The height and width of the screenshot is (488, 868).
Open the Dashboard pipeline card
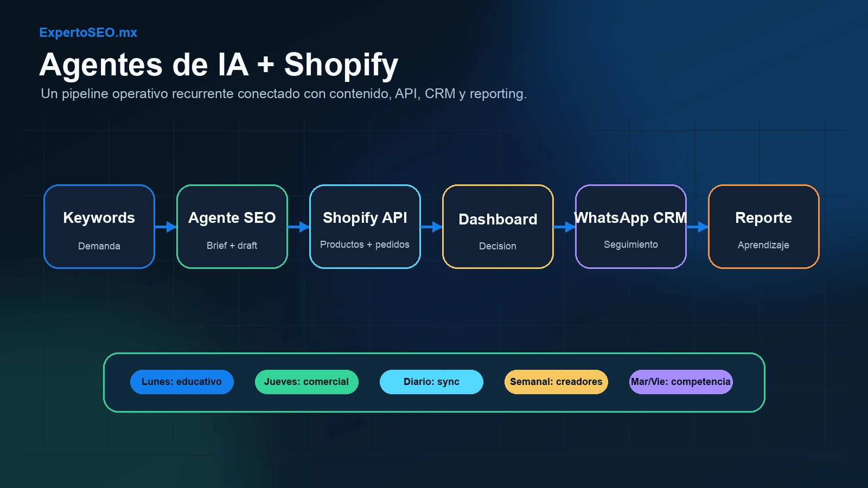498,227
